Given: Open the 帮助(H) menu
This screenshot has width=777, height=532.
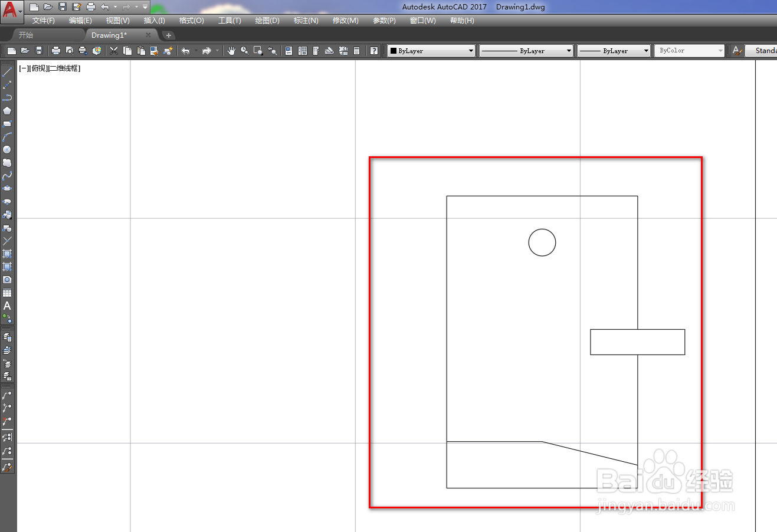Looking at the screenshot, I should (462, 21).
